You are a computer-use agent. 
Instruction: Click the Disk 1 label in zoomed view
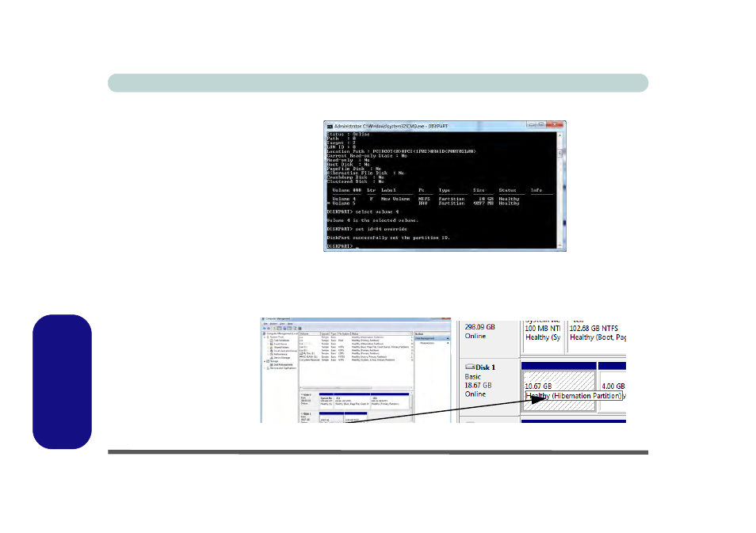point(481,367)
